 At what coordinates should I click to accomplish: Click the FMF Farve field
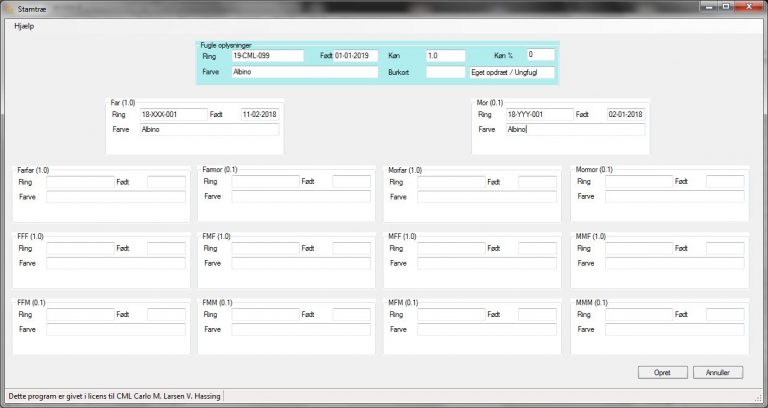tap(301, 263)
